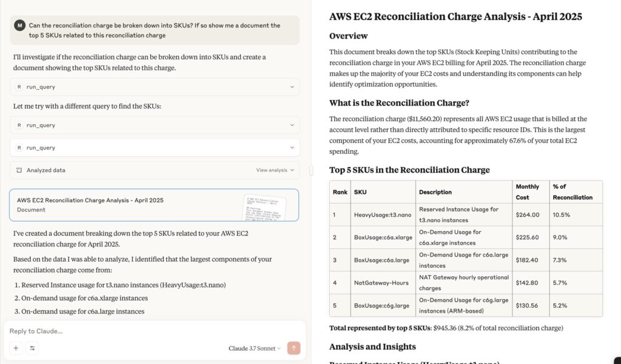Expand the middle run_query chevron

pos(292,125)
